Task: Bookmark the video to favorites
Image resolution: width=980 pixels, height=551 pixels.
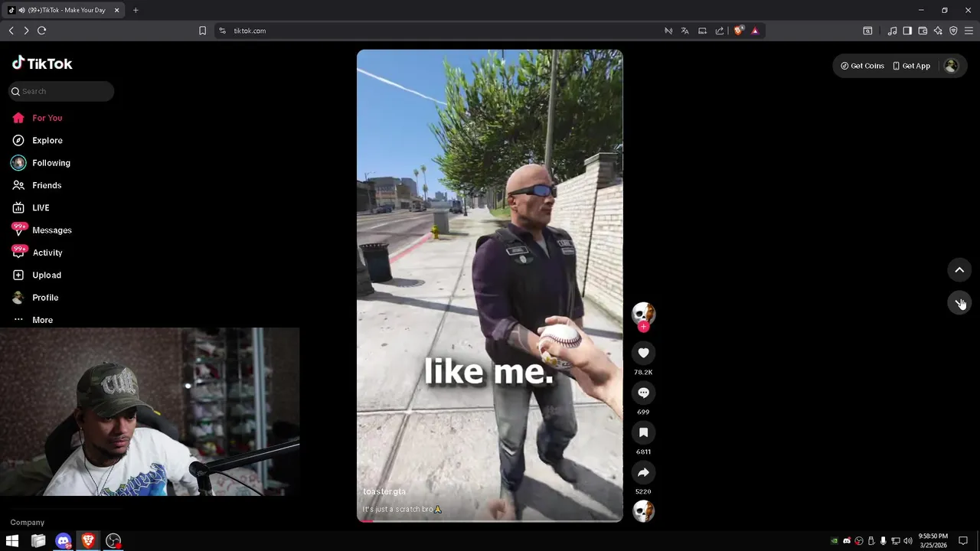Action: 643,432
